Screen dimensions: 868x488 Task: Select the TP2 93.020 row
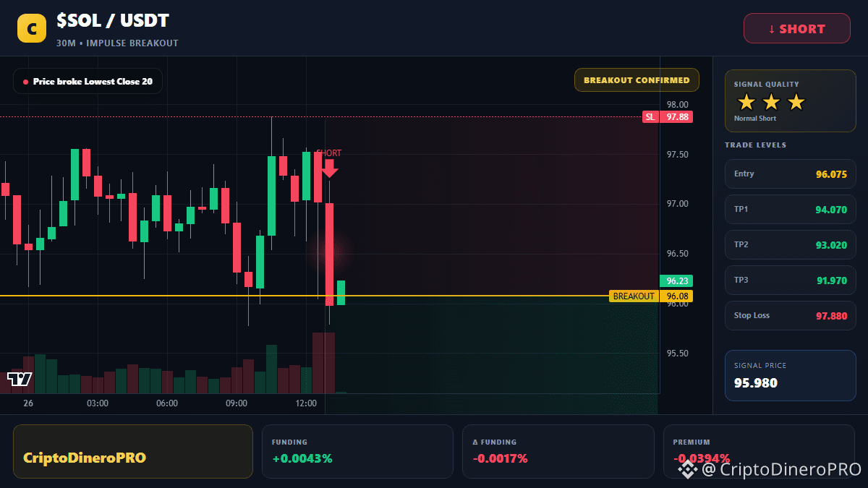791,245
